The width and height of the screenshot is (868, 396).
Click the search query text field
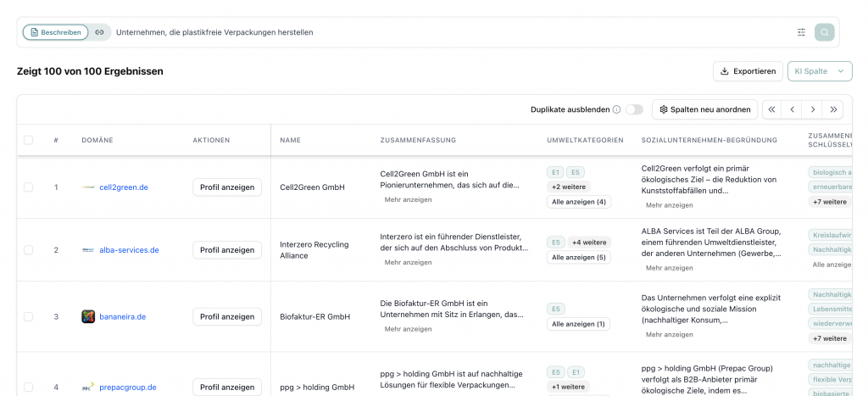tap(424, 32)
